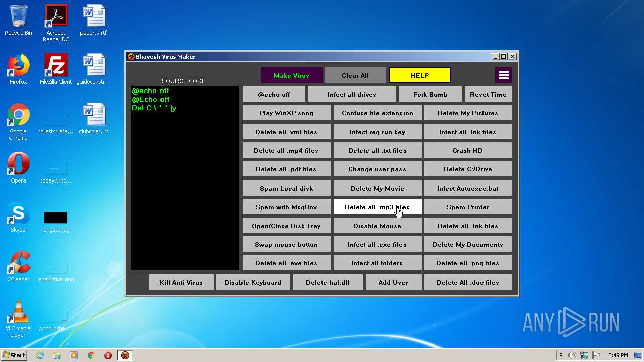
Task: Select Bhavesh Virus Maker taskbar icon
Action: point(125,355)
